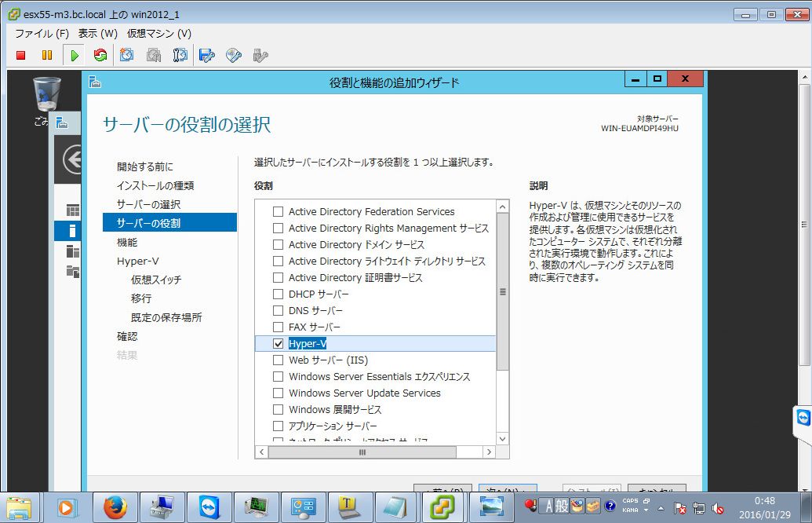
Task: Uncheck the Hyper-V role checkbox
Action: [278, 344]
